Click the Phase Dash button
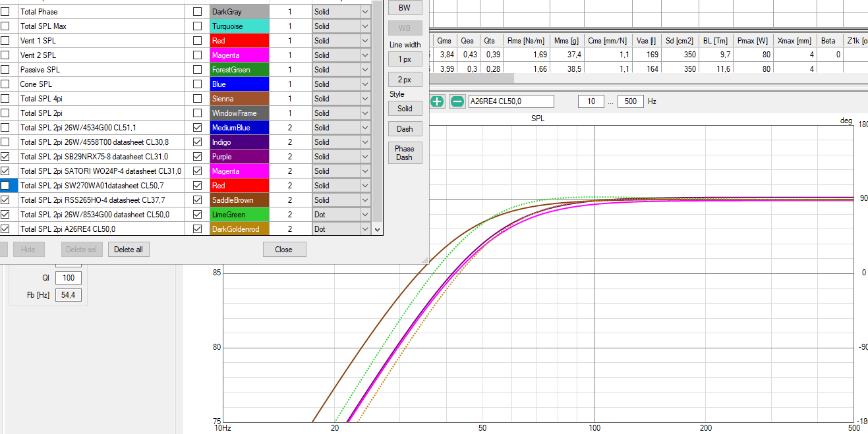 click(x=405, y=153)
